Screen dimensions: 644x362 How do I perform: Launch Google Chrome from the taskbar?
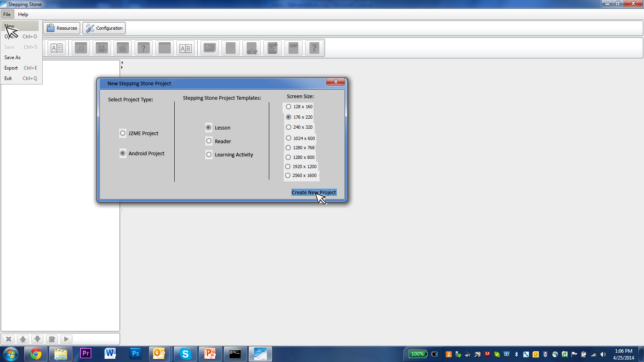36,354
